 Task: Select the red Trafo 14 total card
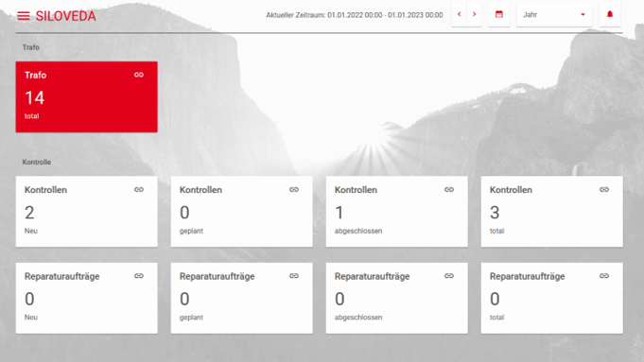pyautogui.click(x=87, y=96)
